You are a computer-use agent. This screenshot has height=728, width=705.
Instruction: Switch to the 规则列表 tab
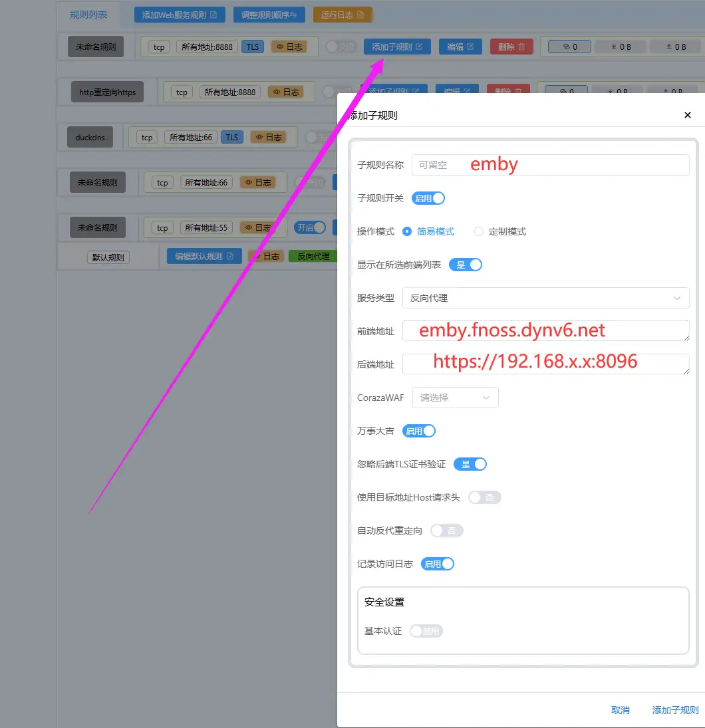88,14
